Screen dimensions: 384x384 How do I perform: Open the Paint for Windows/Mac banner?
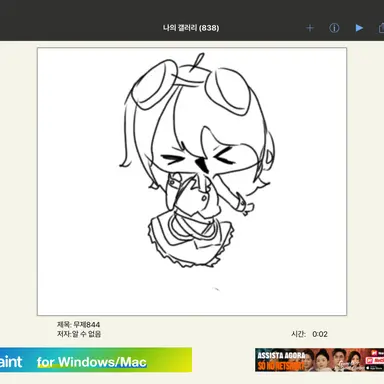[x=96, y=360]
